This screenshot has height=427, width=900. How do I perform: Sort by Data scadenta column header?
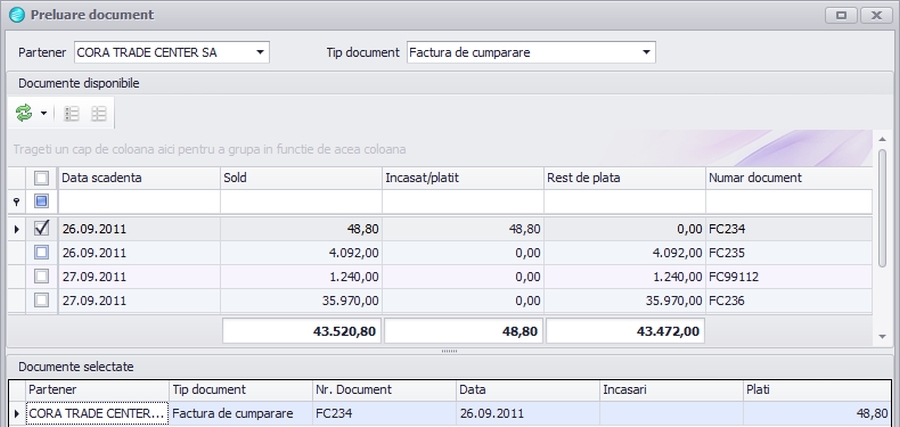click(x=139, y=178)
